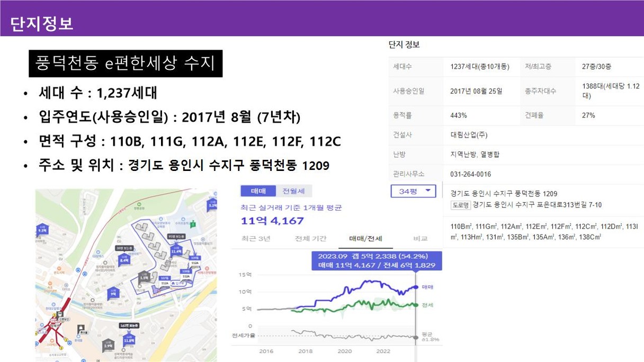Open the 비교 tab
This screenshot has height=362, width=644.
pyautogui.click(x=420, y=239)
